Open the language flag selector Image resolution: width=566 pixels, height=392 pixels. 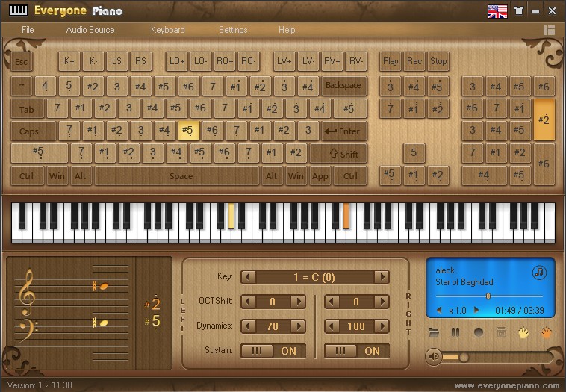click(x=497, y=11)
